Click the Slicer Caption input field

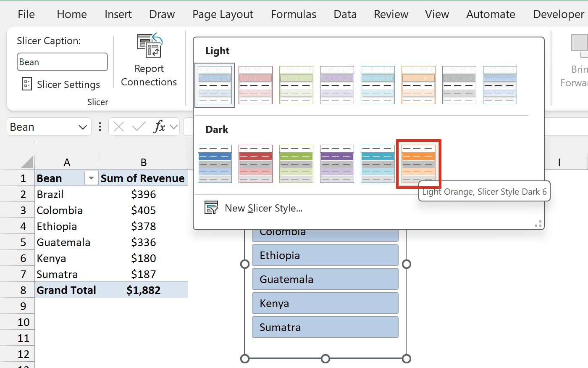point(62,62)
